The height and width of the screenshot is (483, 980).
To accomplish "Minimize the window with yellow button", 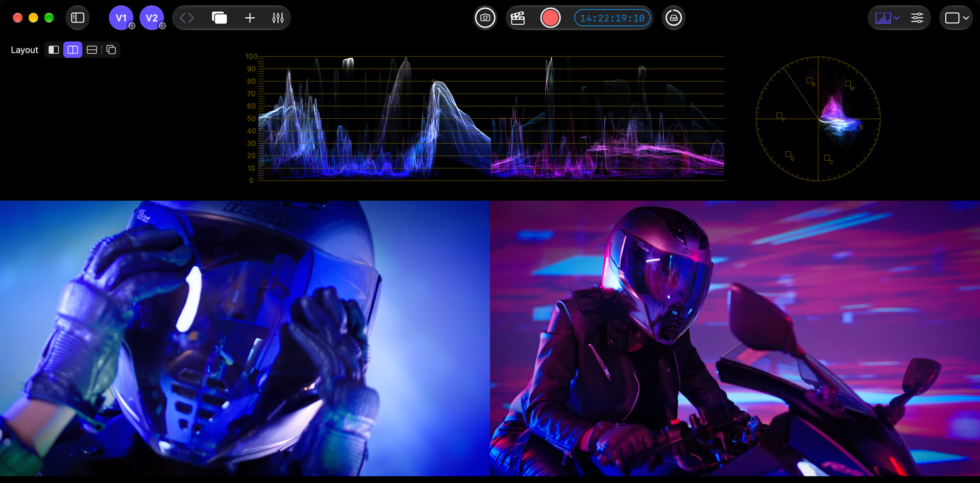I will click(x=33, y=18).
